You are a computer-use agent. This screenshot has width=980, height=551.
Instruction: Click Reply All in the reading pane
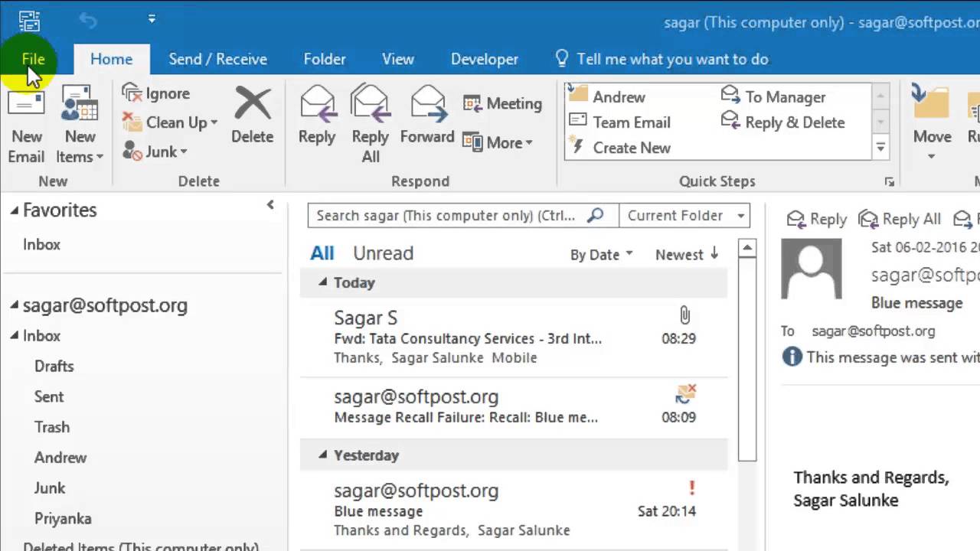click(x=900, y=220)
